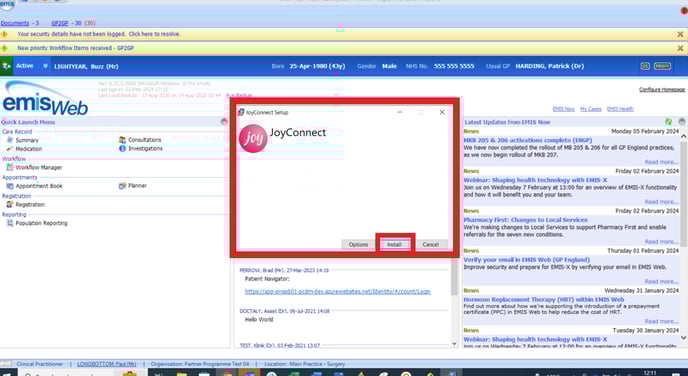Screen dimensions: 688x376
Task: Open the Registration module icon
Action: [10, 204]
